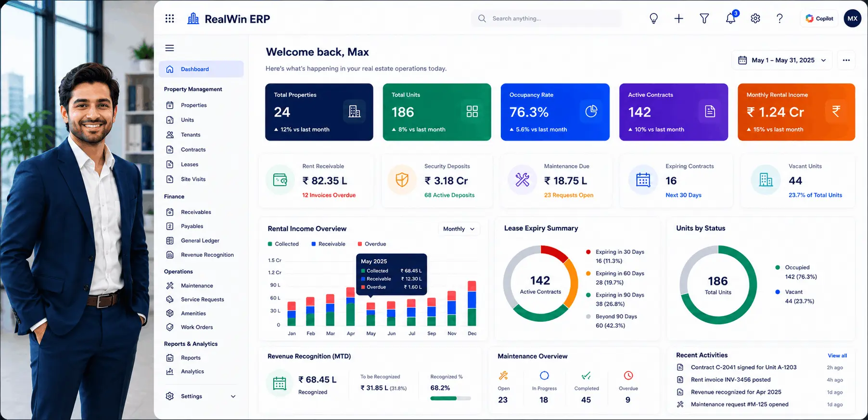Click the lightbulb ideas icon
Screen dimensions: 868x420
click(x=653, y=18)
